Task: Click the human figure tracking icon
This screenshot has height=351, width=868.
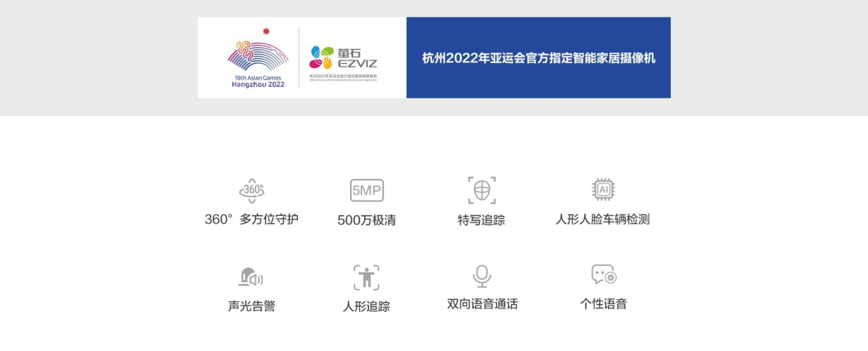Action: 367,278
